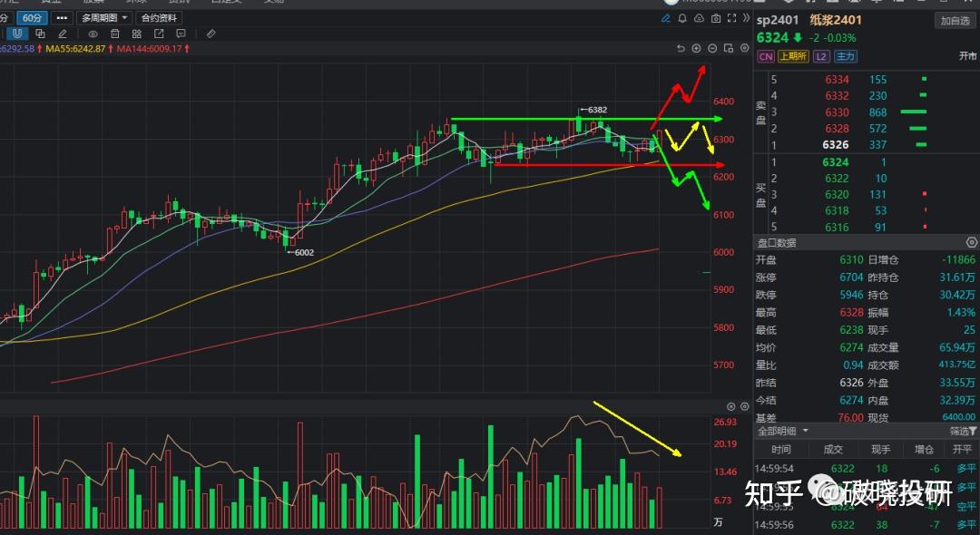Open the four-square grid layout icon
This screenshot has height=535, width=980.
pyautogui.click(x=137, y=34)
